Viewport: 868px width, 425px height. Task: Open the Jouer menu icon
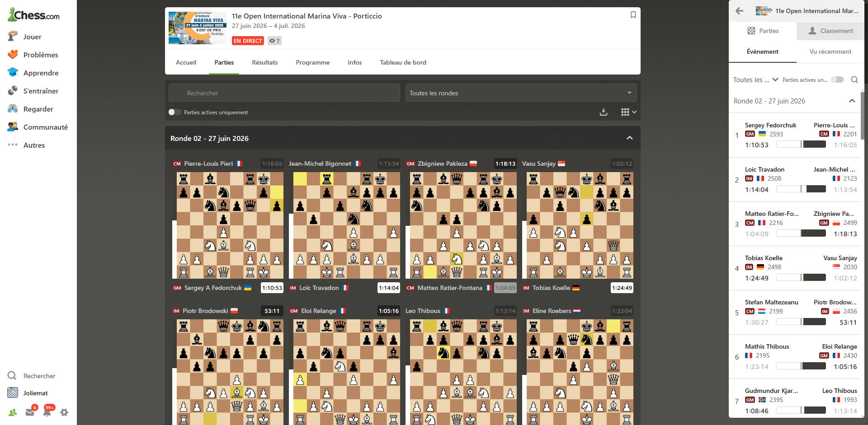pyautogui.click(x=13, y=37)
